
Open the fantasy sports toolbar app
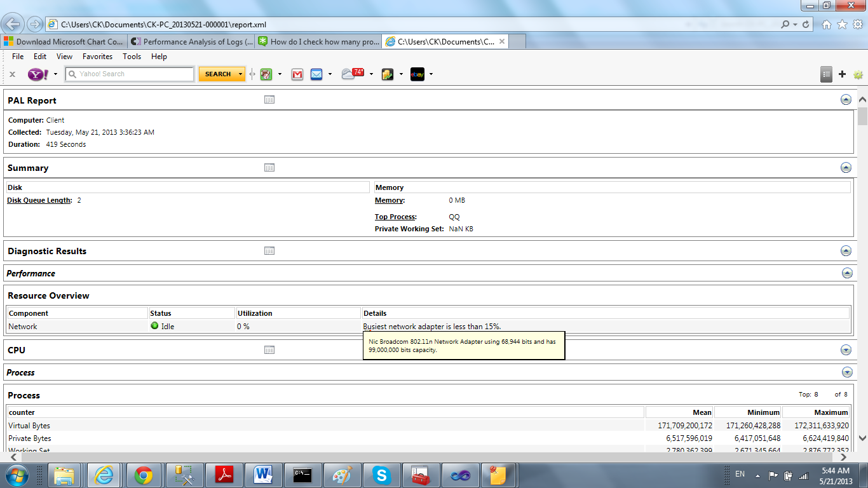(267, 74)
